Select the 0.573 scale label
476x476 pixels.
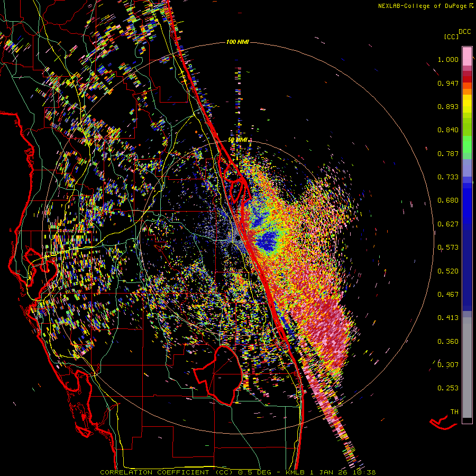coord(448,248)
